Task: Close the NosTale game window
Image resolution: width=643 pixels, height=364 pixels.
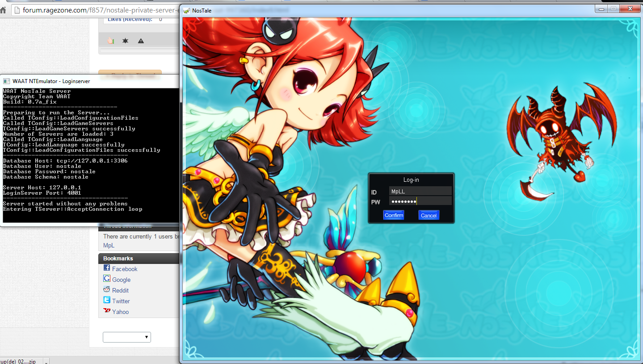Action: [630, 8]
